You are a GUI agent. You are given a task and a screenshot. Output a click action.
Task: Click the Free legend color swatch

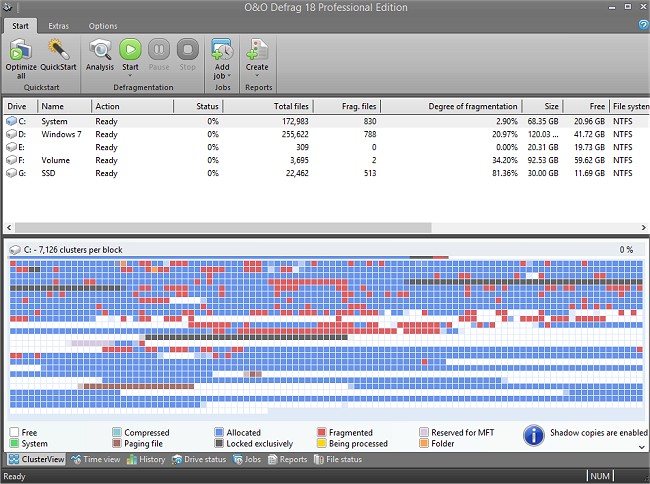[x=14, y=432]
